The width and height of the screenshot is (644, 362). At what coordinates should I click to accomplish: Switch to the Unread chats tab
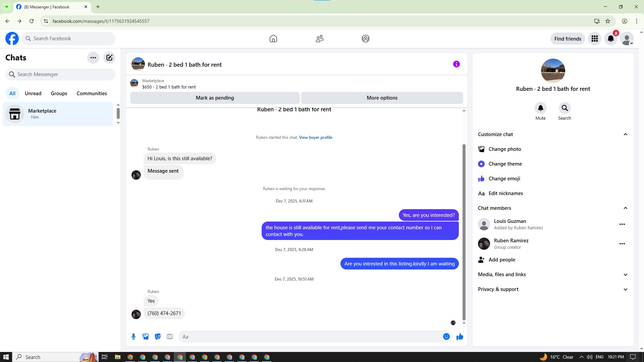point(33,94)
